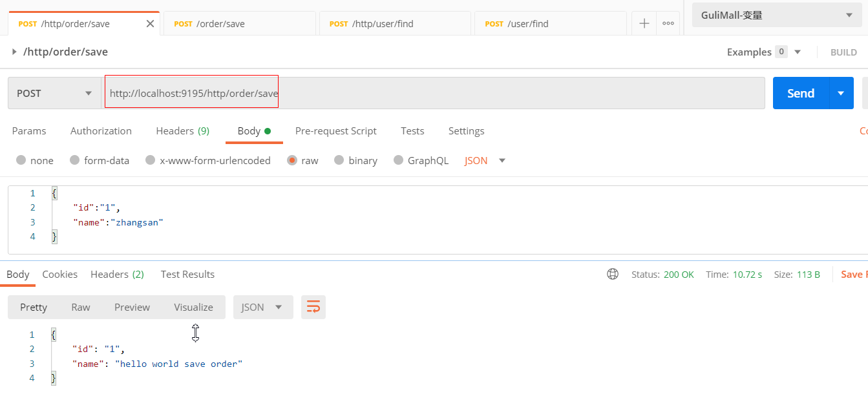Expand the /http/order/save request title

point(15,52)
